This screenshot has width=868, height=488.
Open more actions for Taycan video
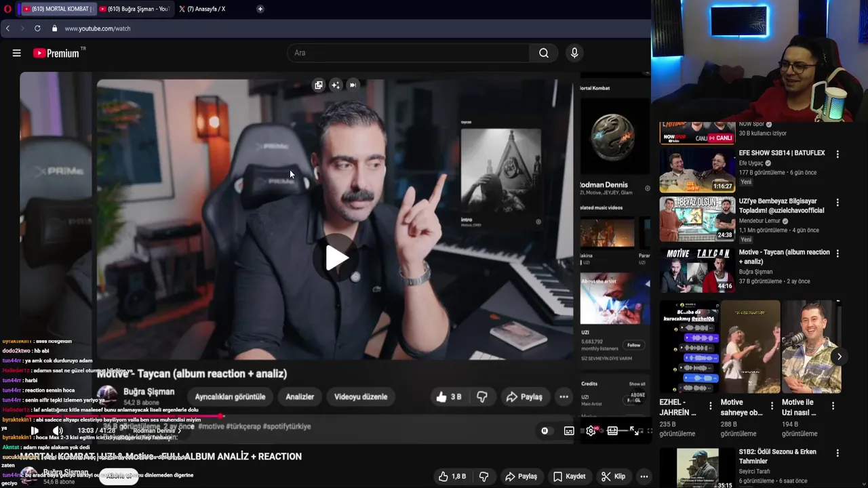pos(564,396)
